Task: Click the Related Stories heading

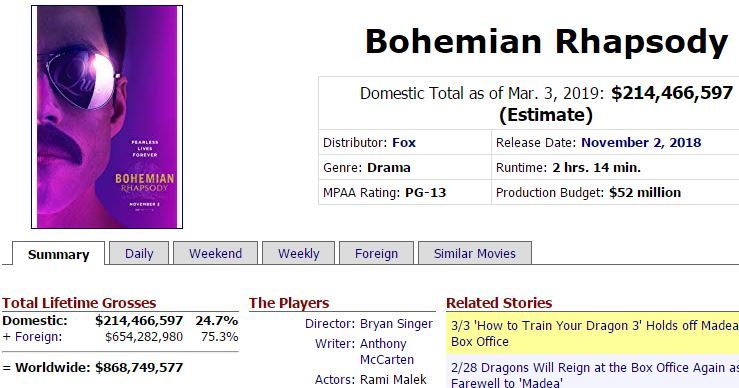Action: click(499, 303)
